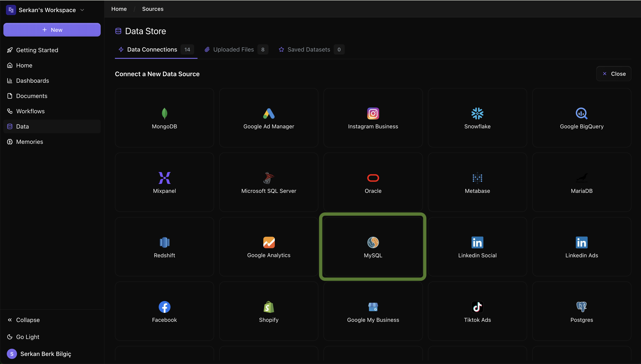Click the red Oracle logo

pyautogui.click(x=373, y=178)
